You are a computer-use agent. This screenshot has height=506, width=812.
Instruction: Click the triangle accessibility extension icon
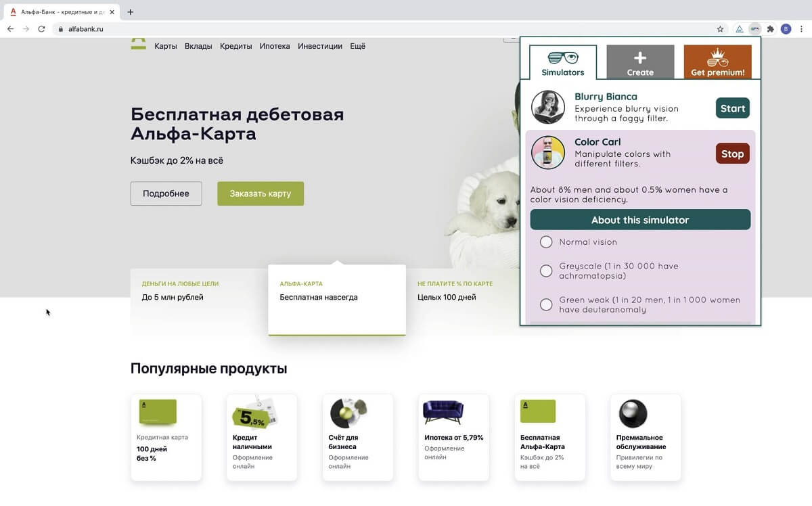click(x=739, y=29)
